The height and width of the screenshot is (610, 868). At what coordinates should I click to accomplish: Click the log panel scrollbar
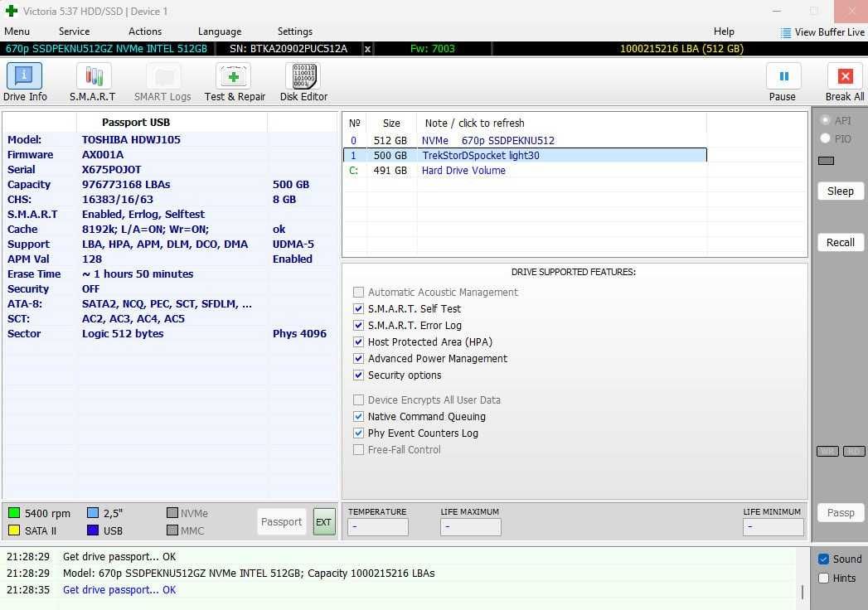click(x=803, y=592)
